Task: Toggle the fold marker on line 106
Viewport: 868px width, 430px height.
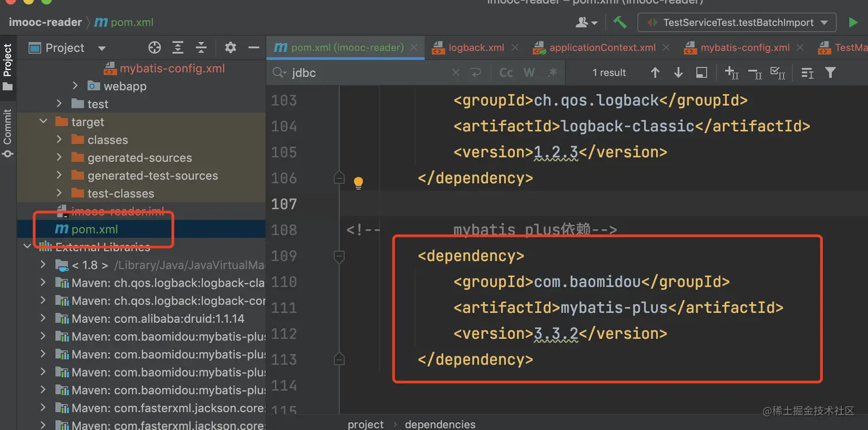Action: tap(339, 178)
